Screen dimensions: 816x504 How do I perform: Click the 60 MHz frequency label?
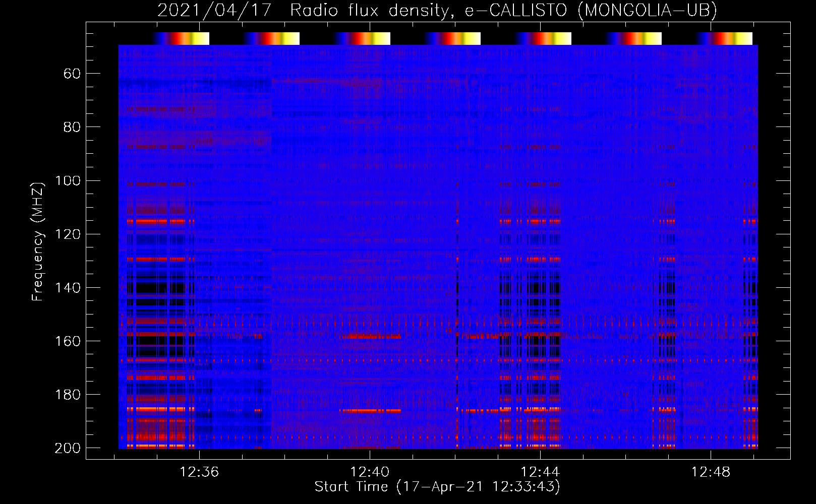point(72,74)
